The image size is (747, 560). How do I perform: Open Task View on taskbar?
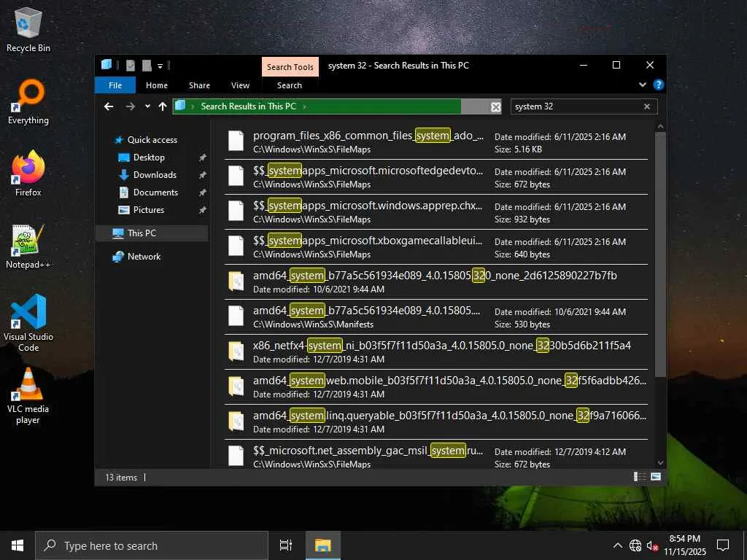click(285, 545)
